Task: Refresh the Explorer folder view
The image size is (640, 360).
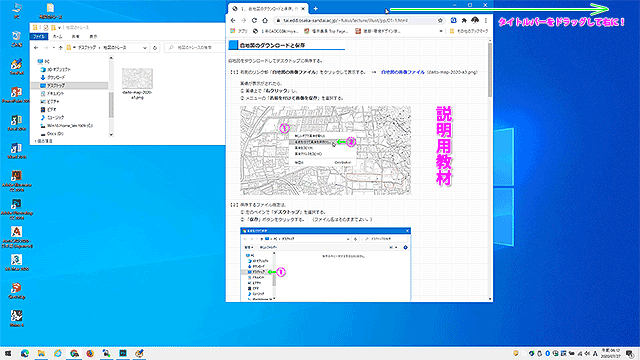Action: pos(155,48)
